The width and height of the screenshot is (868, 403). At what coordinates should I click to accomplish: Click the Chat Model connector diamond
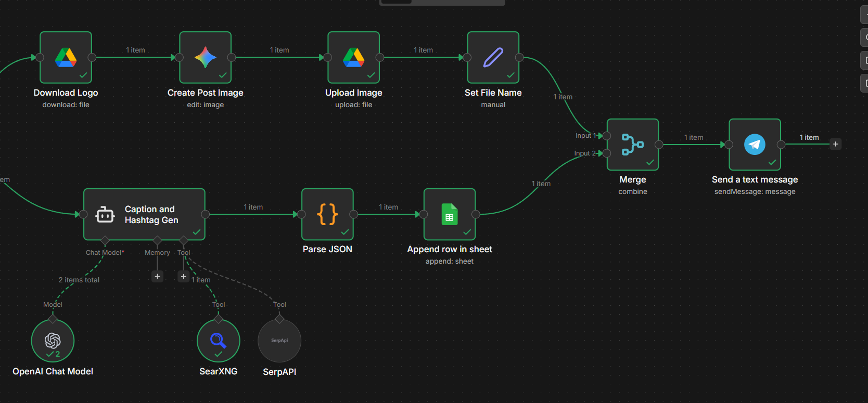click(x=105, y=240)
